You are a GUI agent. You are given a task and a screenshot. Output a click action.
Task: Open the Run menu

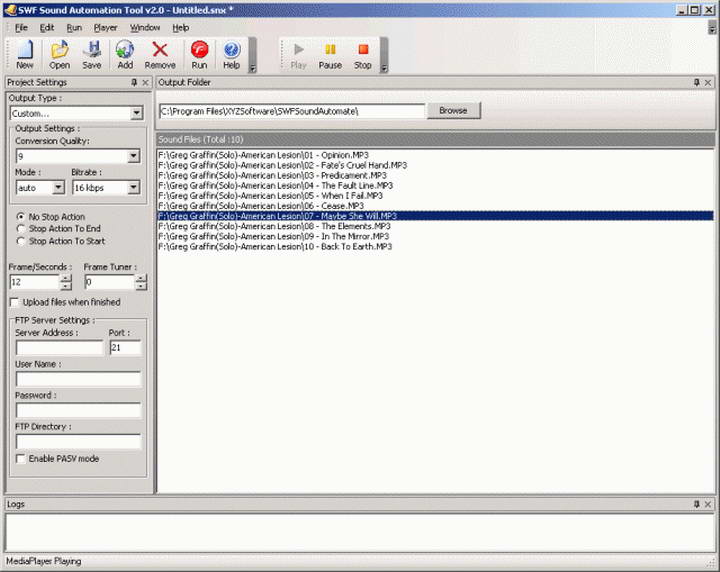click(74, 28)
